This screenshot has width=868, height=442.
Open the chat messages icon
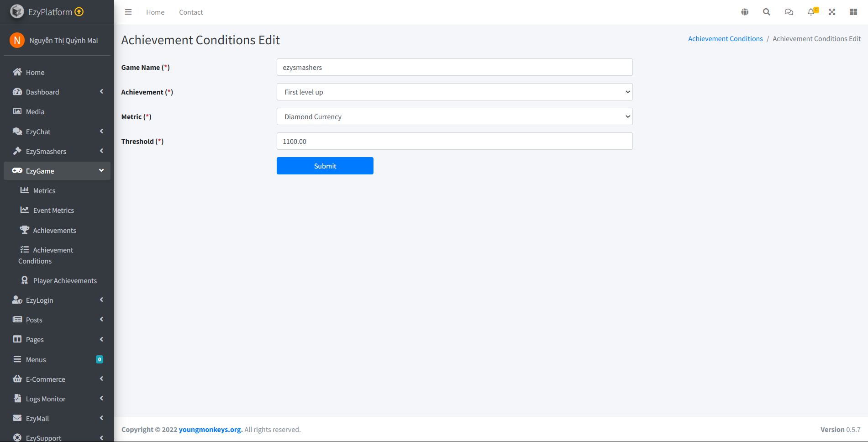pos(789,12)
